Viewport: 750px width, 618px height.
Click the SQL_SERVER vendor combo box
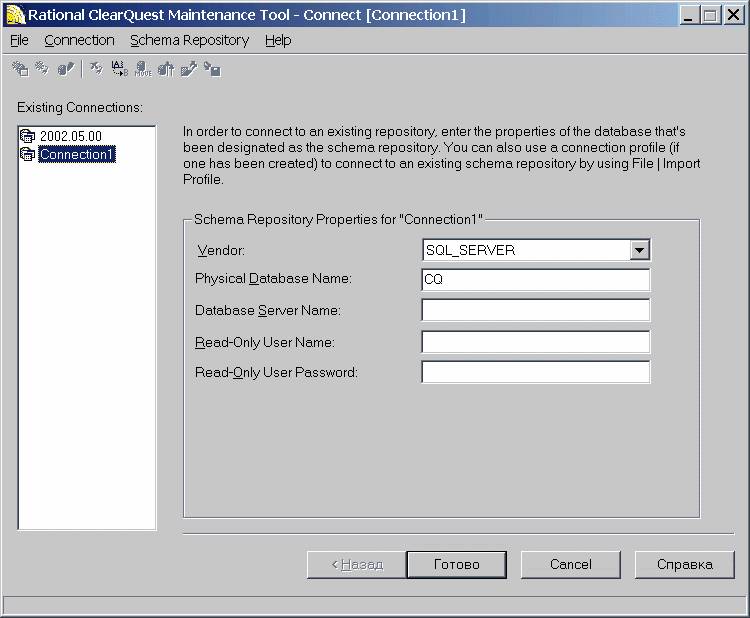pyautogui.click(x=525, y=250)
